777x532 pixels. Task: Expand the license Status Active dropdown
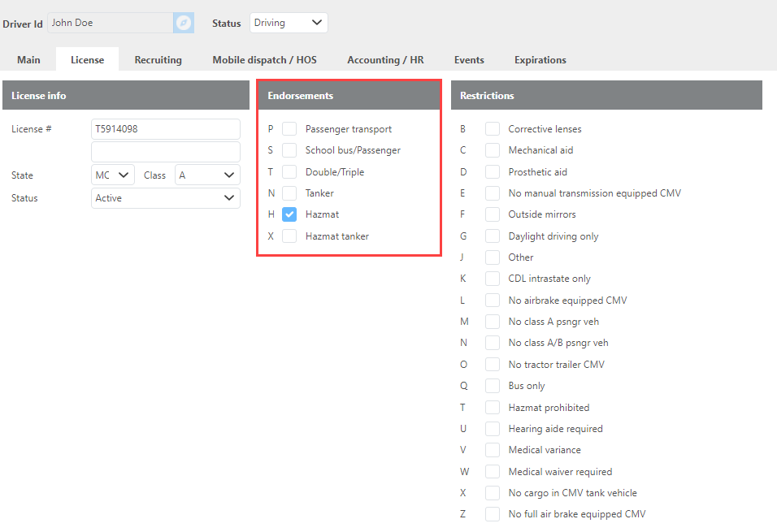click(x=166, y=198)
